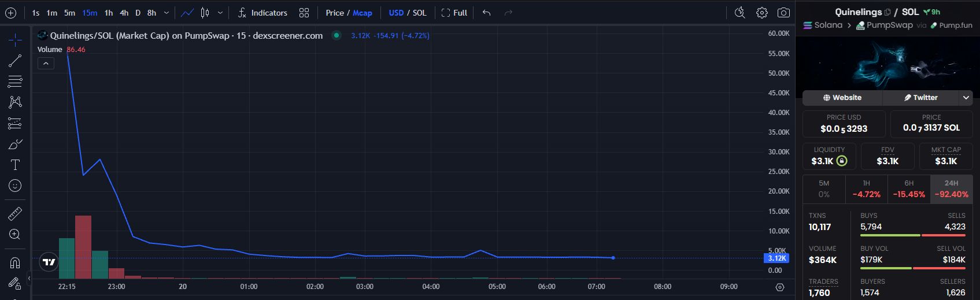
Task: Collapse the drawing toolbar side arrow
Action: pos(29,279)
